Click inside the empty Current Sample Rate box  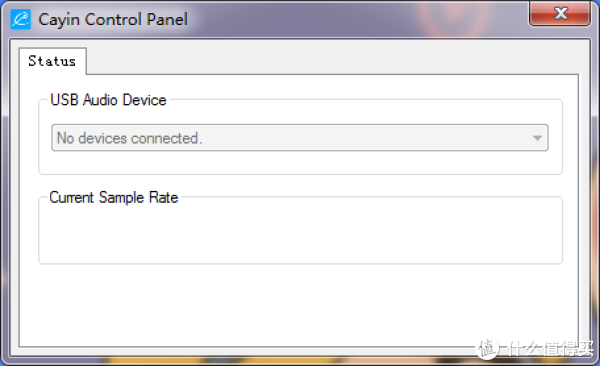pos(300,234)
